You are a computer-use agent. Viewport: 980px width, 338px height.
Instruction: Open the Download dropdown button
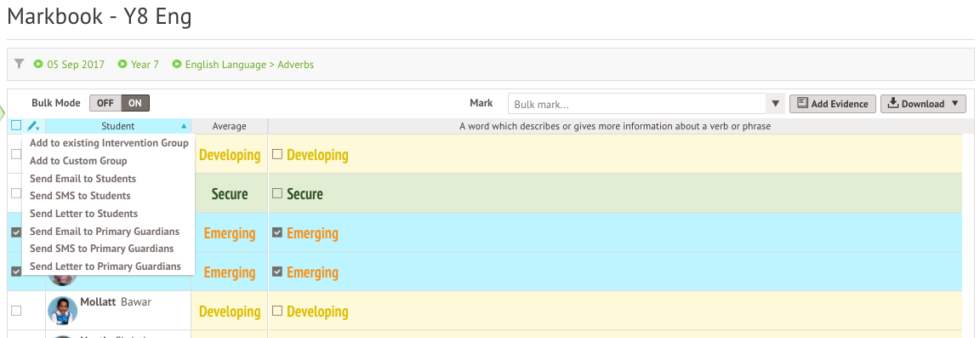[x=923, y=103]
